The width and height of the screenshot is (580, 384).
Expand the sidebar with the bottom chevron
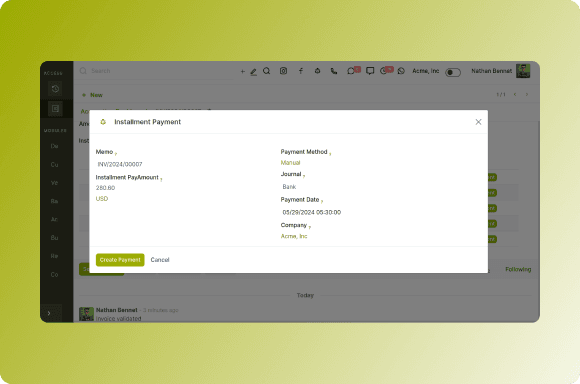[x=49, y=313]
